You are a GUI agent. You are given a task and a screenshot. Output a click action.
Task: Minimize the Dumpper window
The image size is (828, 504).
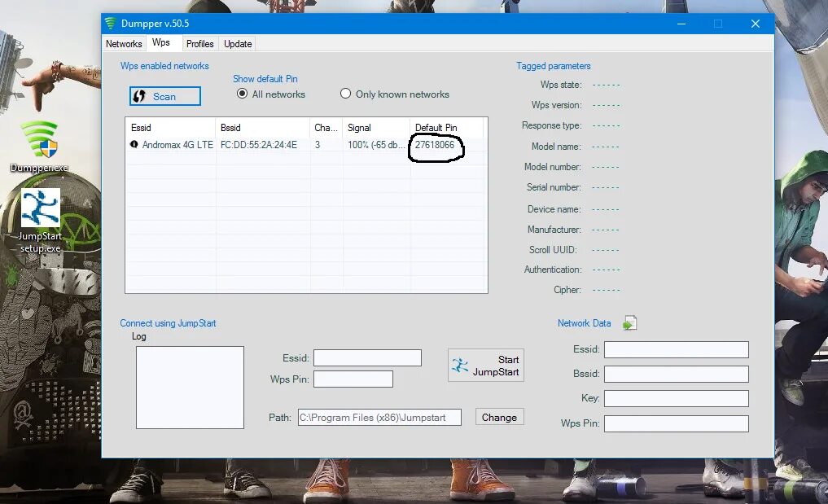681,24
